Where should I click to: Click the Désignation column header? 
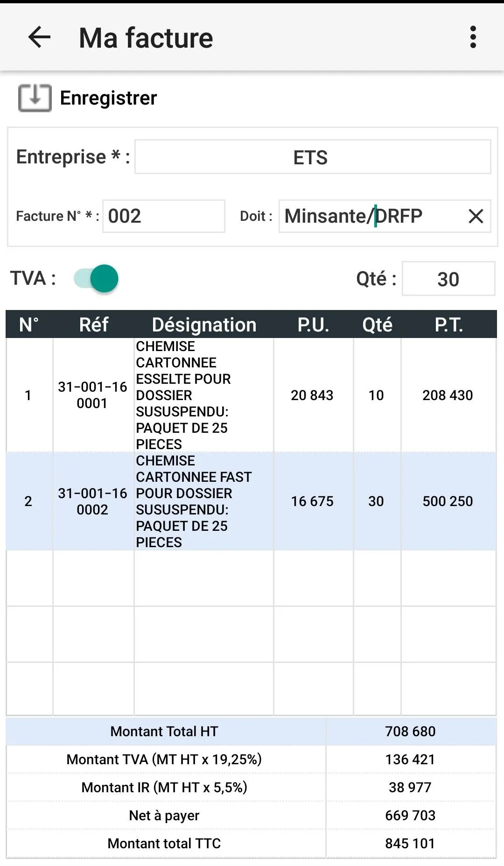[x=204, y=324]
